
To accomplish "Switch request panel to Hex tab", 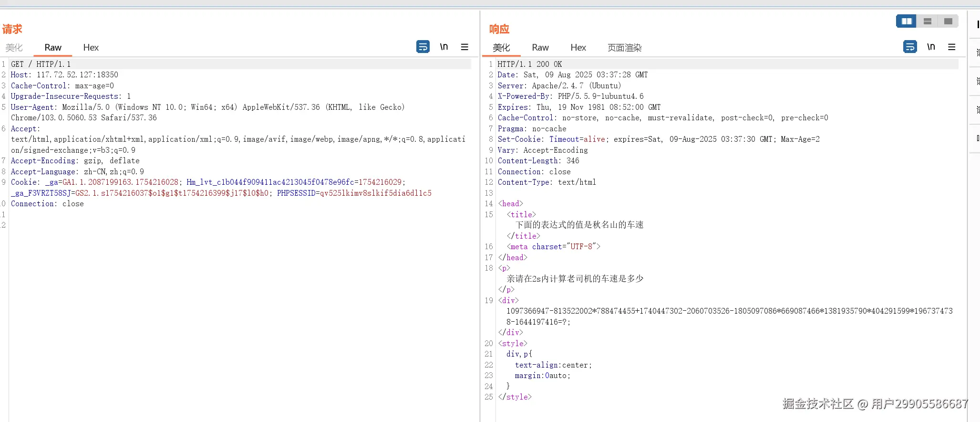I will [x=91, y=47].
